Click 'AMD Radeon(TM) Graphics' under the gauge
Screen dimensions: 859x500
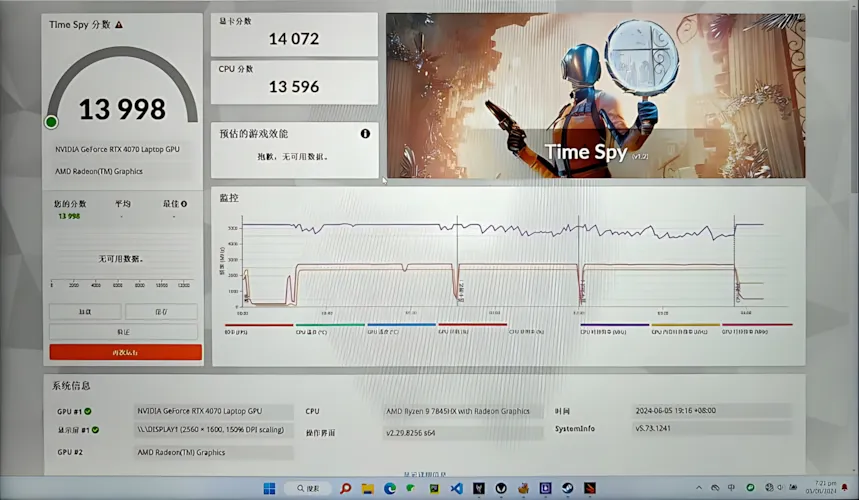coord(99,171)
